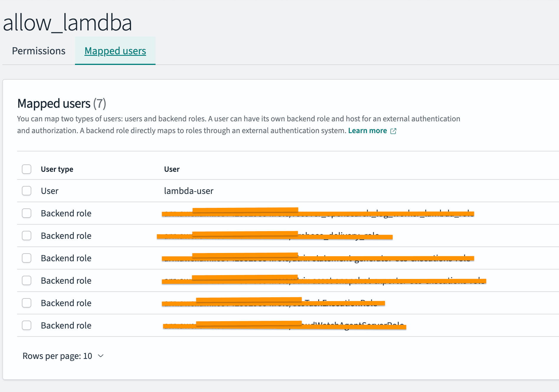The height and width of the screenshot is (392, 559).
Task: Select checkbox for the third Backend role row
Action: [27, 258]
